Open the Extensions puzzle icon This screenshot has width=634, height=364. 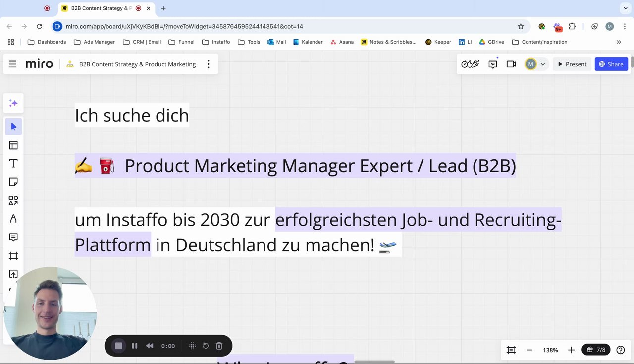(x=572, y=26)
